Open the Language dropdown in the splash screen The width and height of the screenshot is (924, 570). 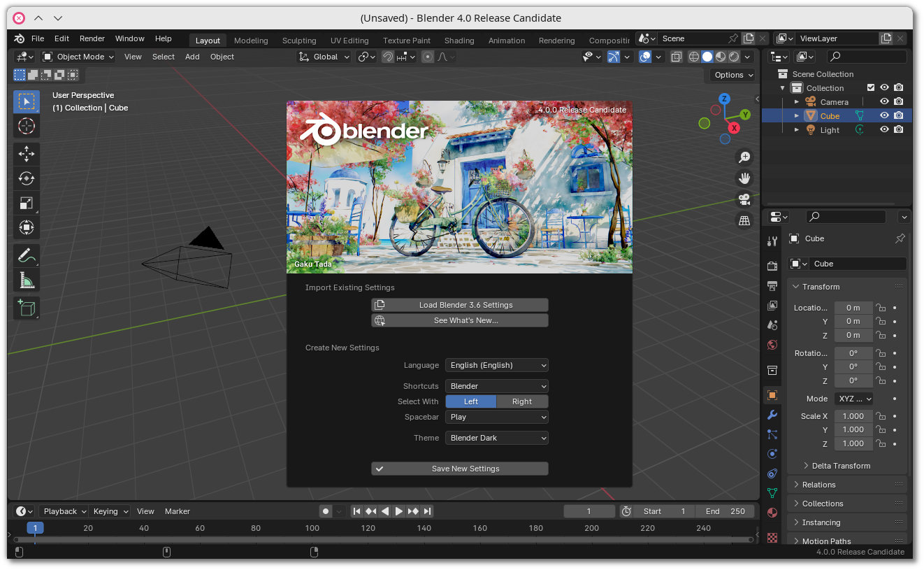tap(497, 365)
